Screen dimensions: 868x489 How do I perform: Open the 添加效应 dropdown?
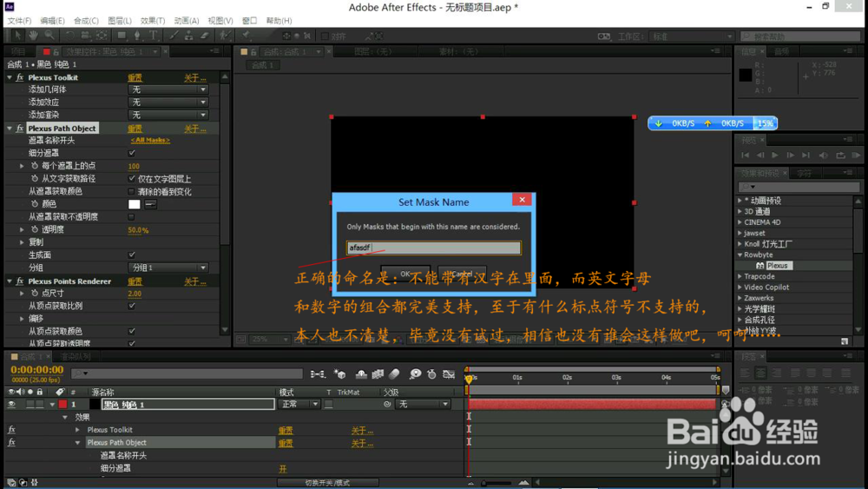tap(168, 102)
